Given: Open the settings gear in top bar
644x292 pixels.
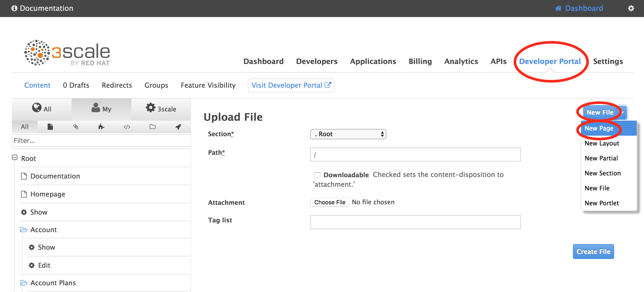Looking at the screenshot, I should [631, 8].
